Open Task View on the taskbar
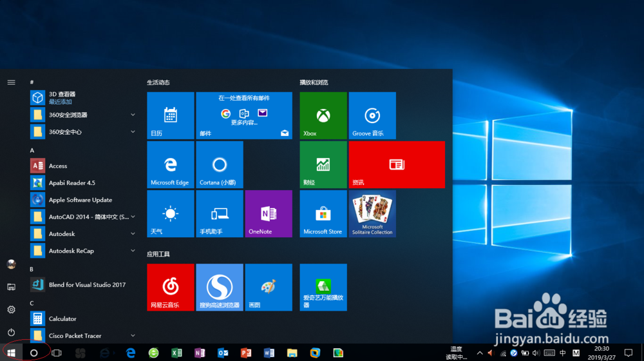This screenshot has height=361, width=644. click(57, 353)
